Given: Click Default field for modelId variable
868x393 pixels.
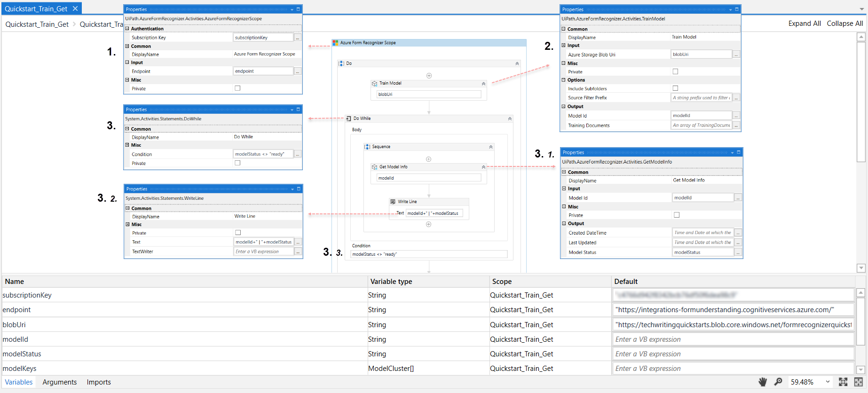Looking at the screenshot, I should click(x=734, y=339).
